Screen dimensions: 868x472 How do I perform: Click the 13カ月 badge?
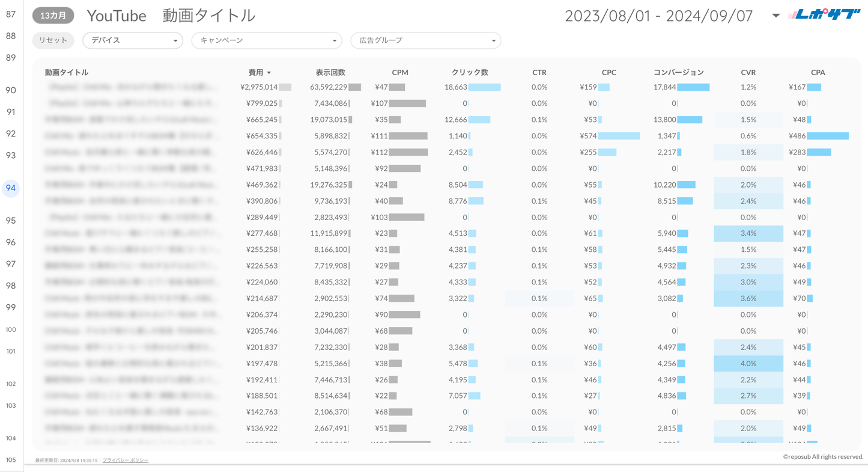coord(53,16)
